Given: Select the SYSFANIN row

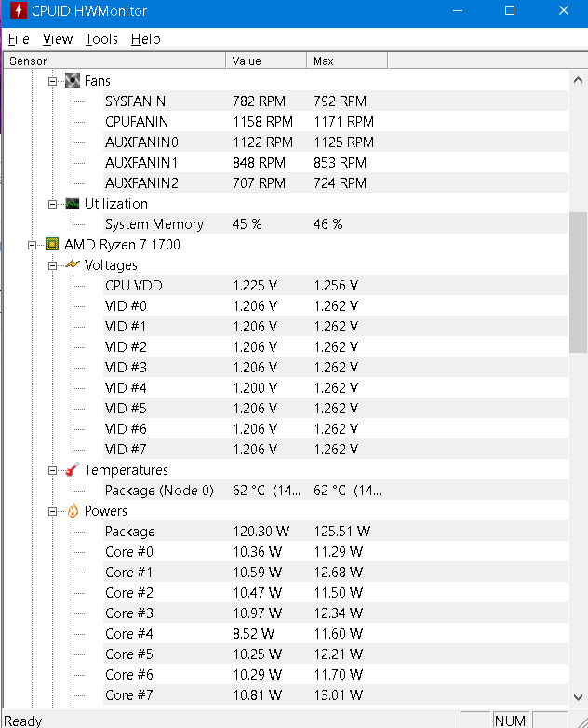Looking at the screenshot, I should coord(336,101).
